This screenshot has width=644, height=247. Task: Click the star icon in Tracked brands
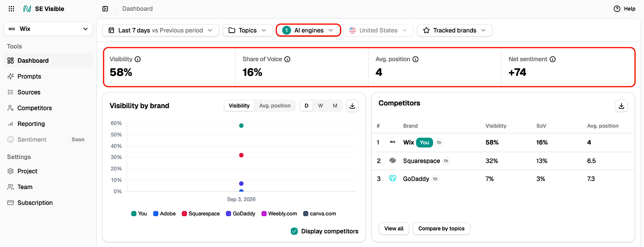point(426,30)
